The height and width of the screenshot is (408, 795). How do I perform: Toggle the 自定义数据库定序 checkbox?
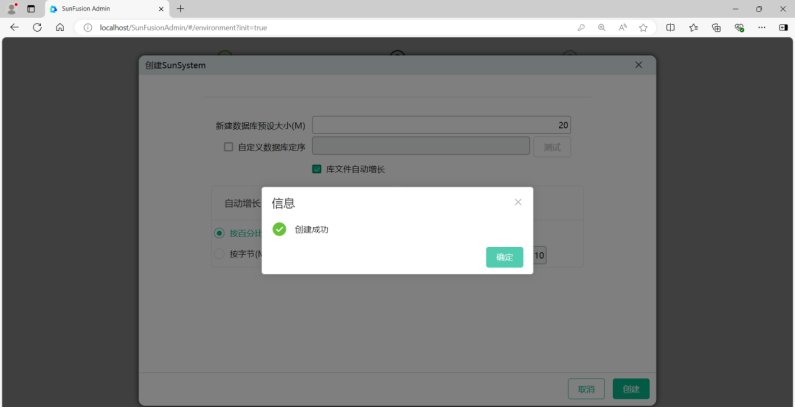click(x=229, y=147)
